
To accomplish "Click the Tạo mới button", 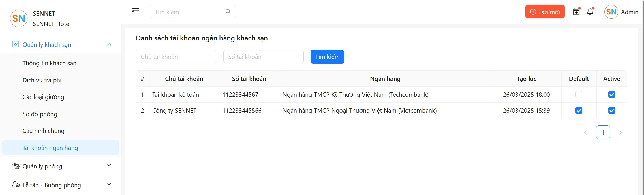I will [x=545, y=12].
